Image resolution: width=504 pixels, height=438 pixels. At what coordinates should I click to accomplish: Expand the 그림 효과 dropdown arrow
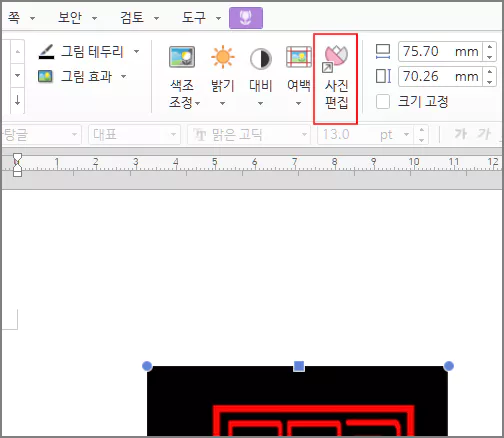point(124,77)
